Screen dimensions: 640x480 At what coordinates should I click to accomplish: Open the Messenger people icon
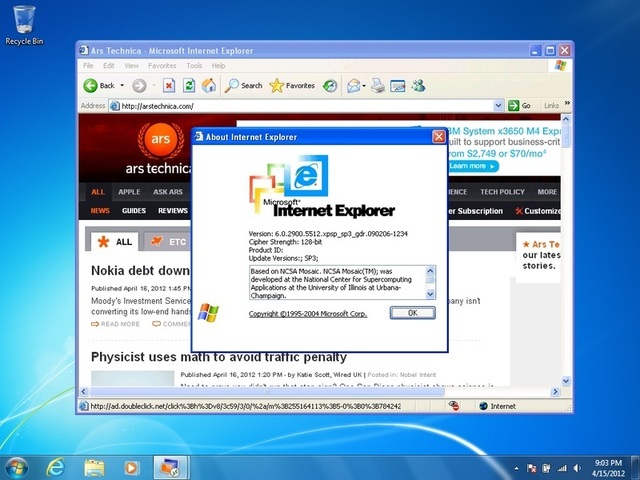[418, 86]
